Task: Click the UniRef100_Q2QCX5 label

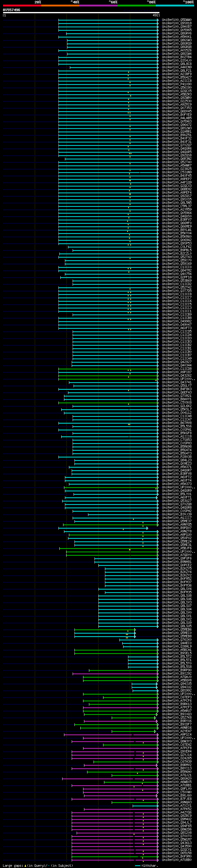Action: (177, 91)
